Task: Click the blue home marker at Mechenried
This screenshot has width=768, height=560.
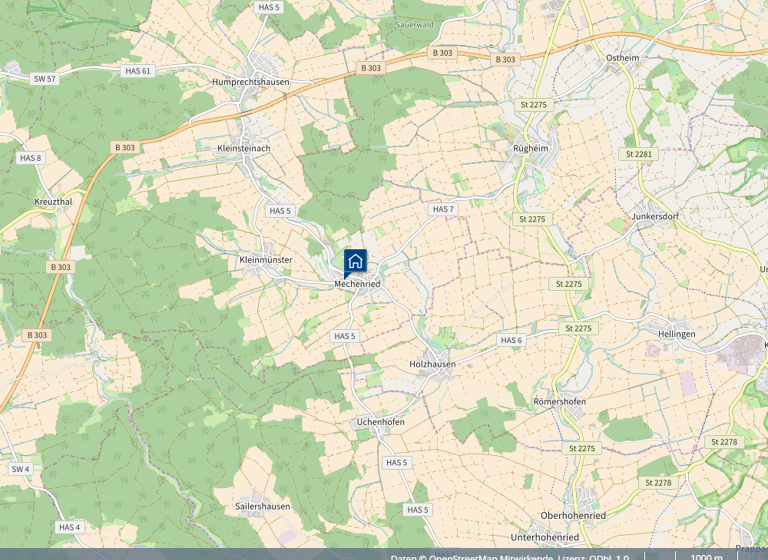Action: coord(355,262)
